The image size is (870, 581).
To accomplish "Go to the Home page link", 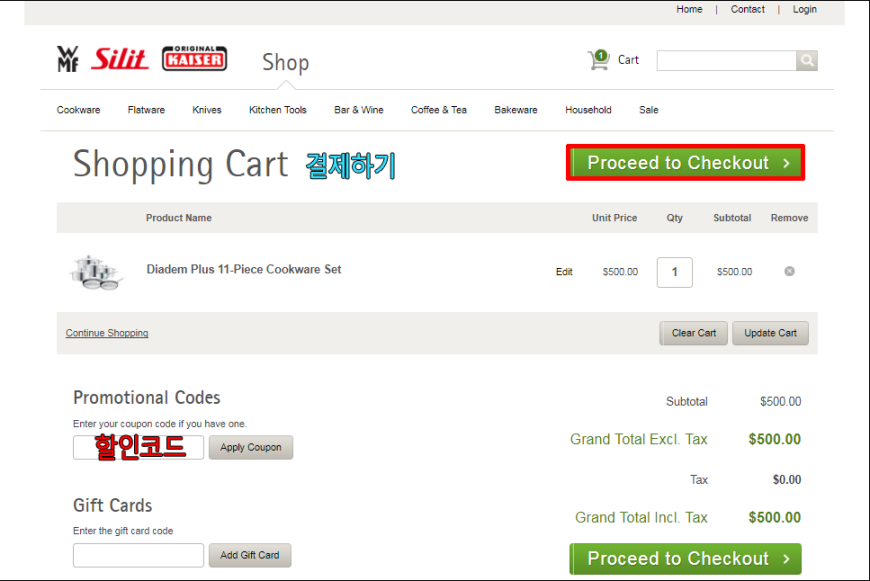I will pos(689,9).
